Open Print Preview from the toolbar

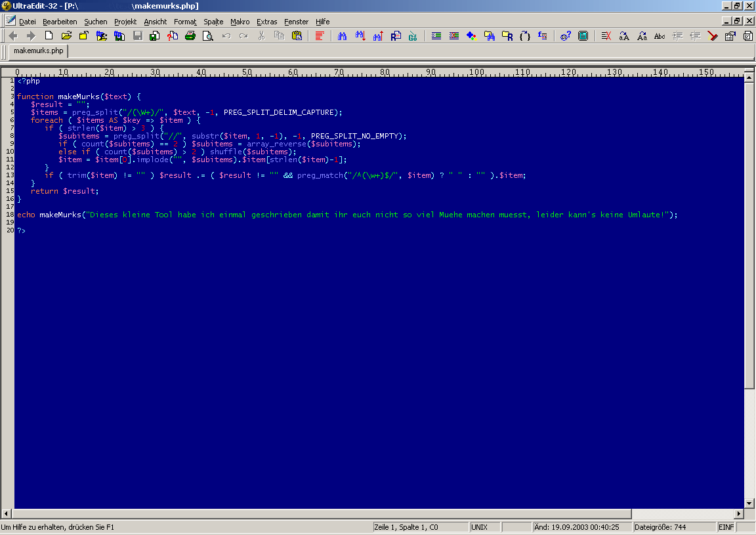[208, 36]
